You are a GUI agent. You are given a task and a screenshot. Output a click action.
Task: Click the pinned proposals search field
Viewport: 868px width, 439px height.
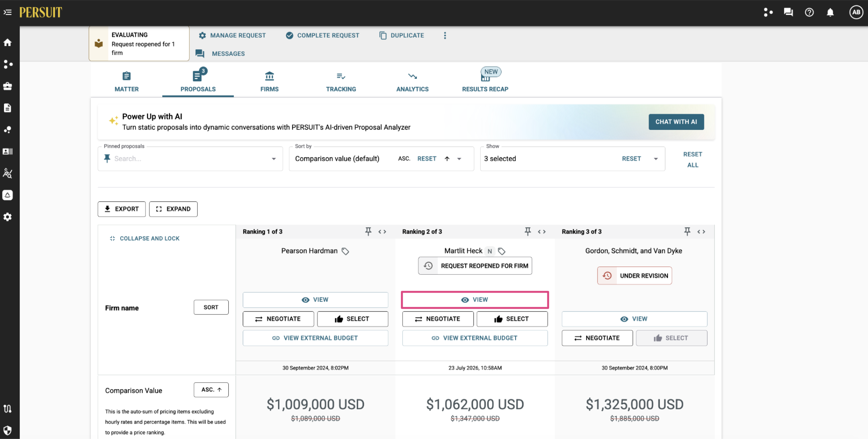189,159
